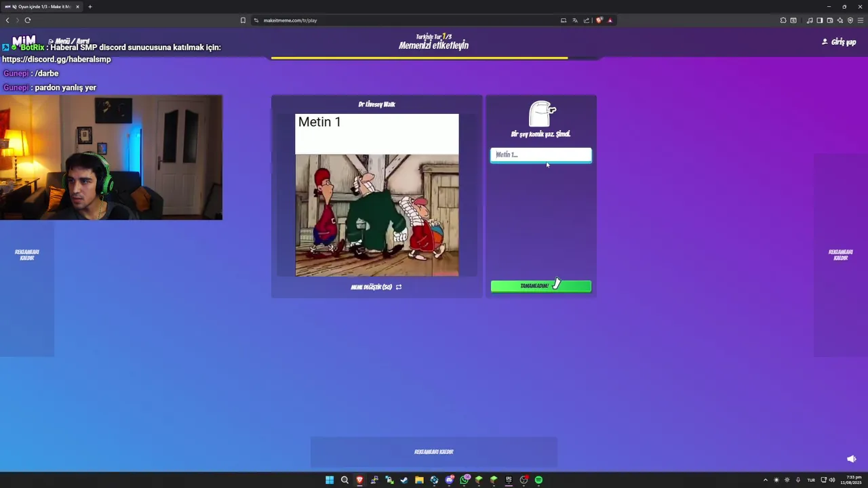Viewport: 868px width, 488px height.
Task: Click the Reklamları kaldır link on left
Action: tap(27, 255)
